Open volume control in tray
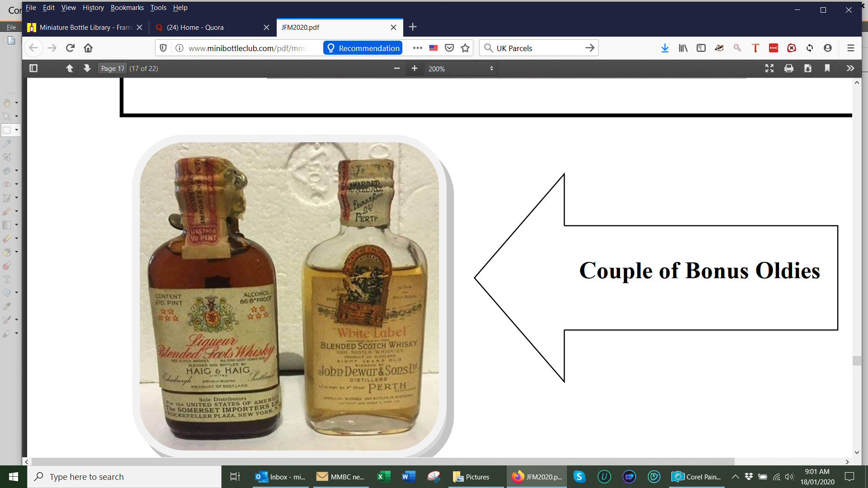 point(789,477)
